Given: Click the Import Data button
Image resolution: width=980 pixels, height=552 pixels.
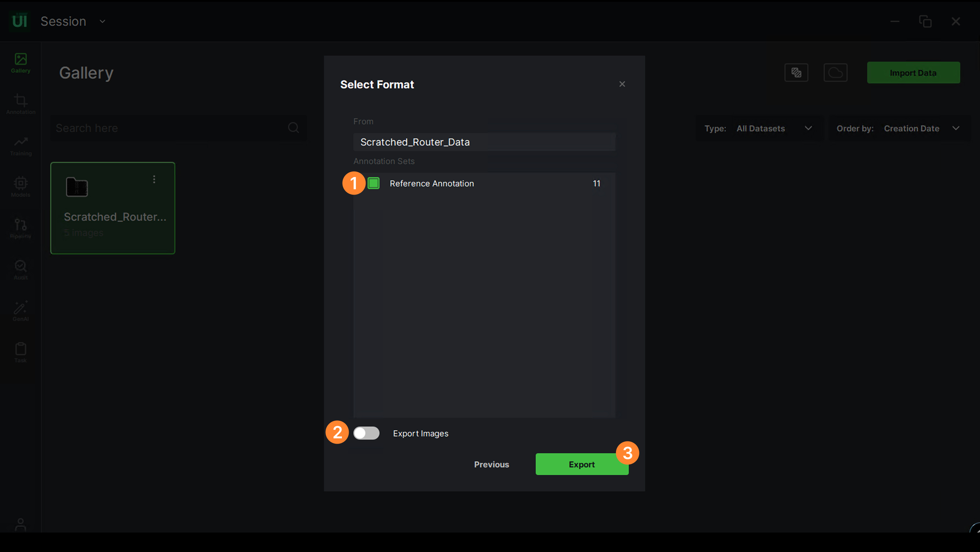Looking at the screenshot, I should (x=913, y=73).
